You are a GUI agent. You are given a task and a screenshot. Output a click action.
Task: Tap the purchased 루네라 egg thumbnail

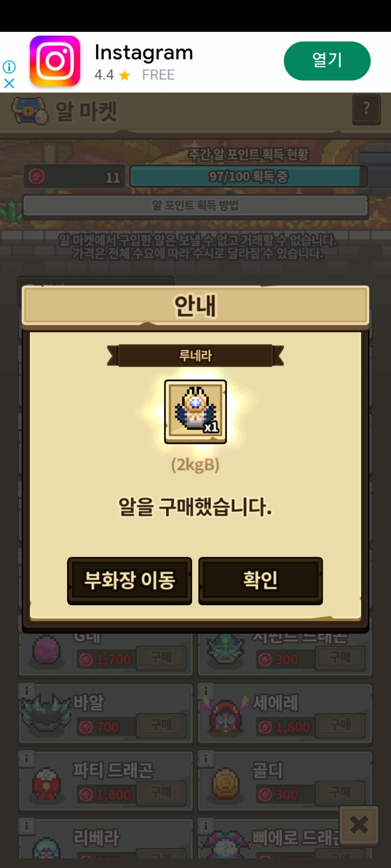click(x=195, y=412)
